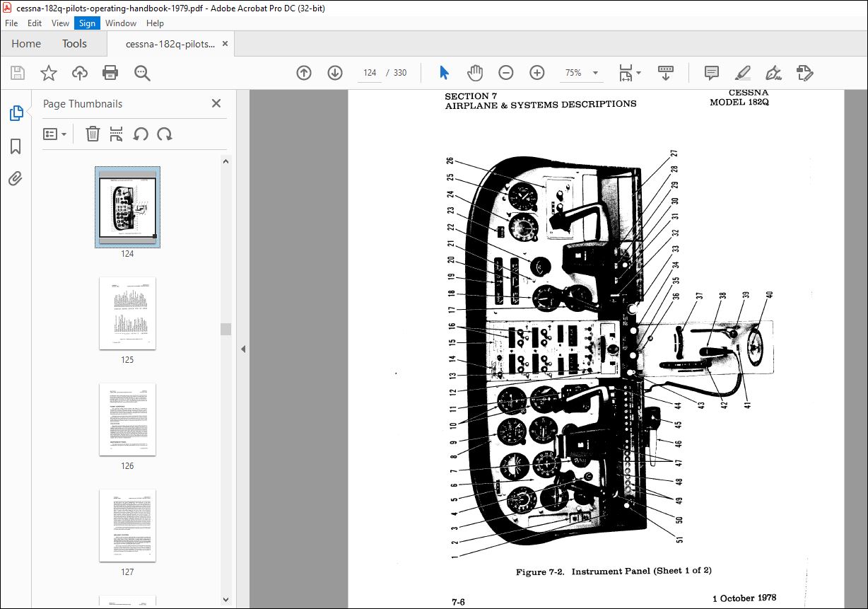The height and width of the screenshot is (609, 868).
Task: Print the document with printer icon
Action: (x=110, y=73)
